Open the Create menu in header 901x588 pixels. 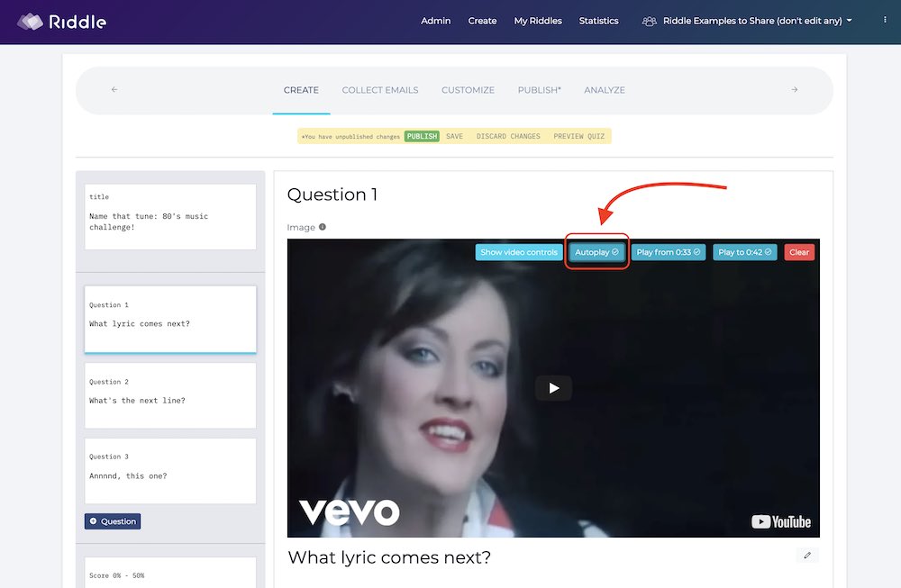point(482,21)
